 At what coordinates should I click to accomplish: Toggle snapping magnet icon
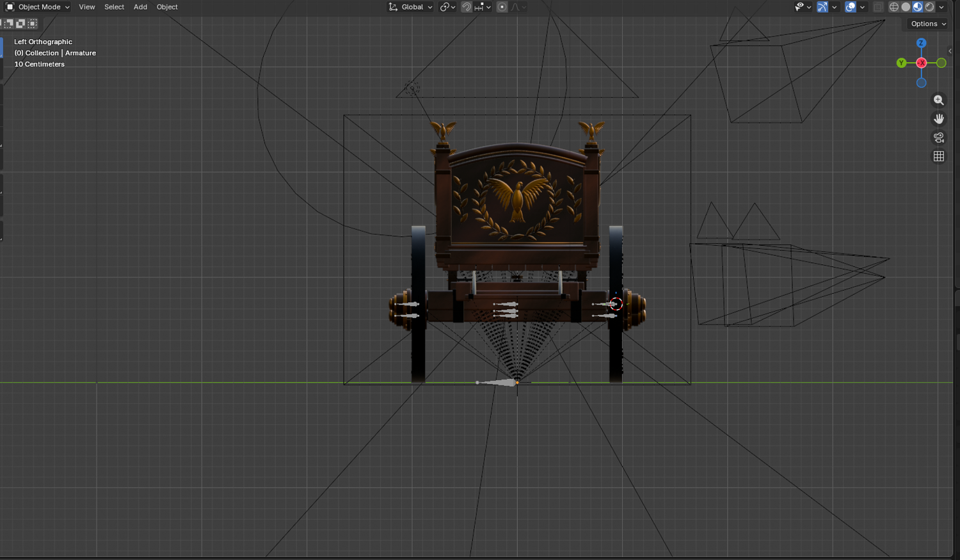[467, 7]
